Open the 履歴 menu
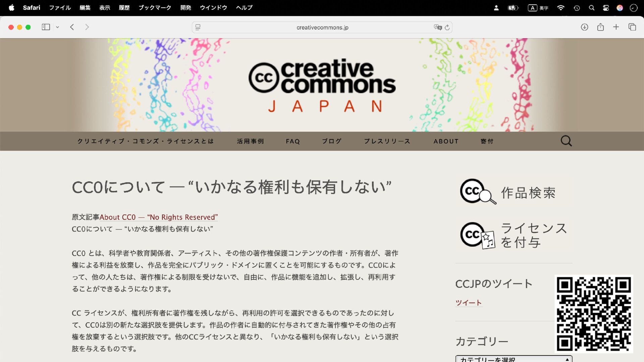 click(124, 8)
